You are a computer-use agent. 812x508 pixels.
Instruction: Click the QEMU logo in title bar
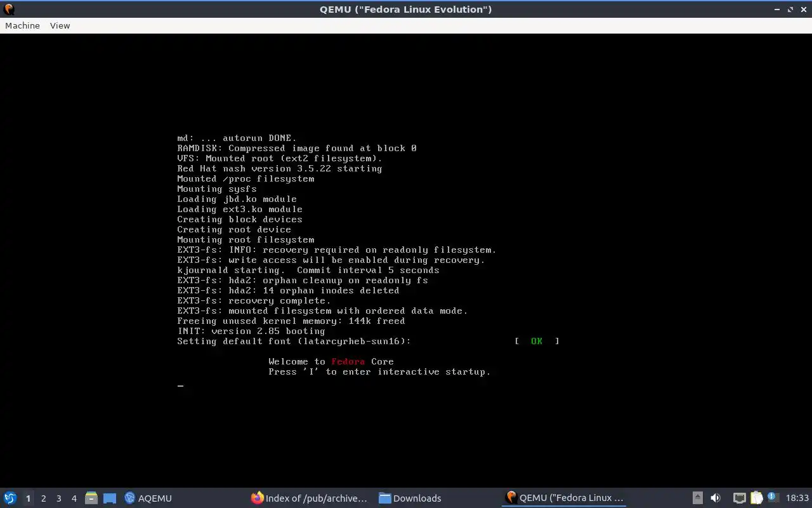click(x=9, y=9)
